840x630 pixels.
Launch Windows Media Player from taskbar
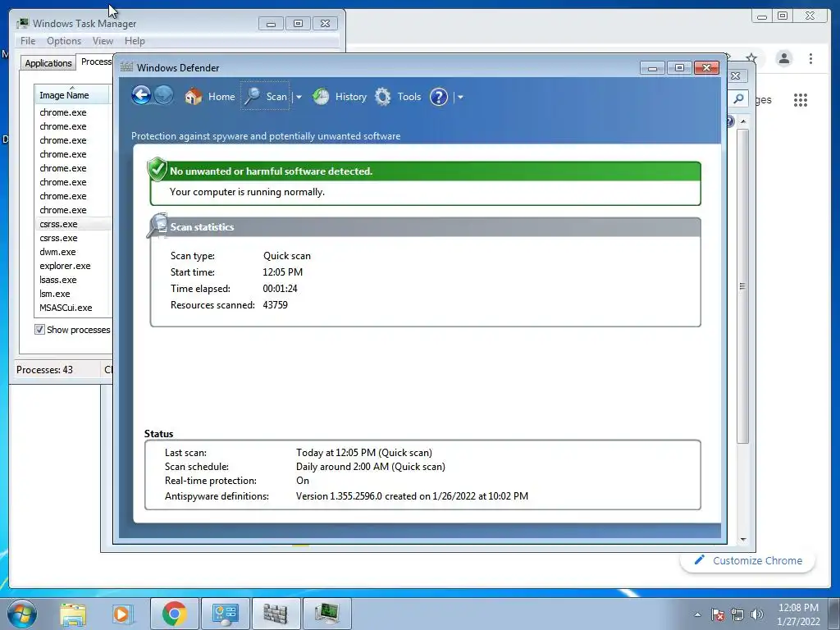coord(122,614)
